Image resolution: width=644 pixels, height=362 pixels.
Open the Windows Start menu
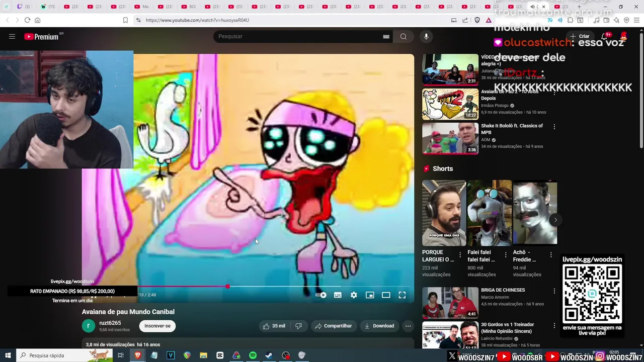tap(8, 355)
